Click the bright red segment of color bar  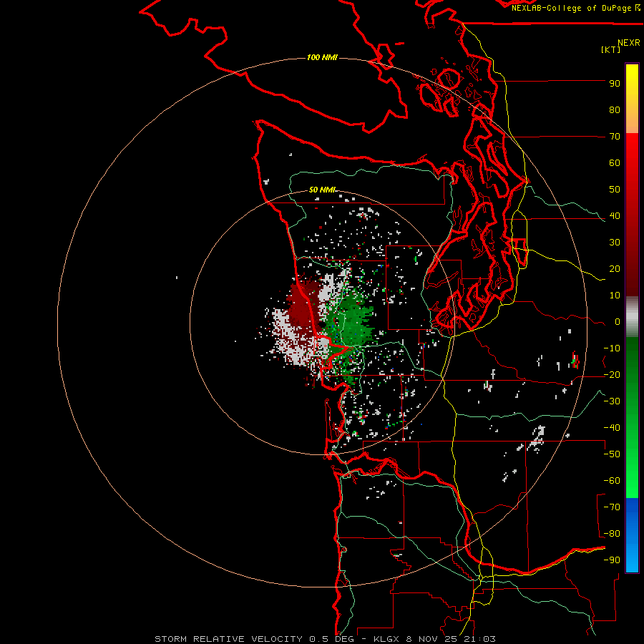632,153
